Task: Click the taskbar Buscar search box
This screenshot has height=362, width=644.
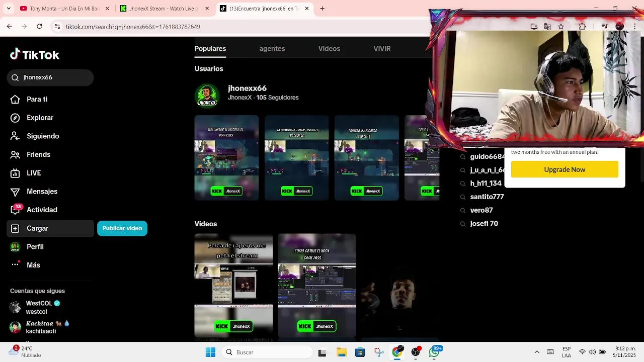Action: pyautogui.click(x=268, y=352)
